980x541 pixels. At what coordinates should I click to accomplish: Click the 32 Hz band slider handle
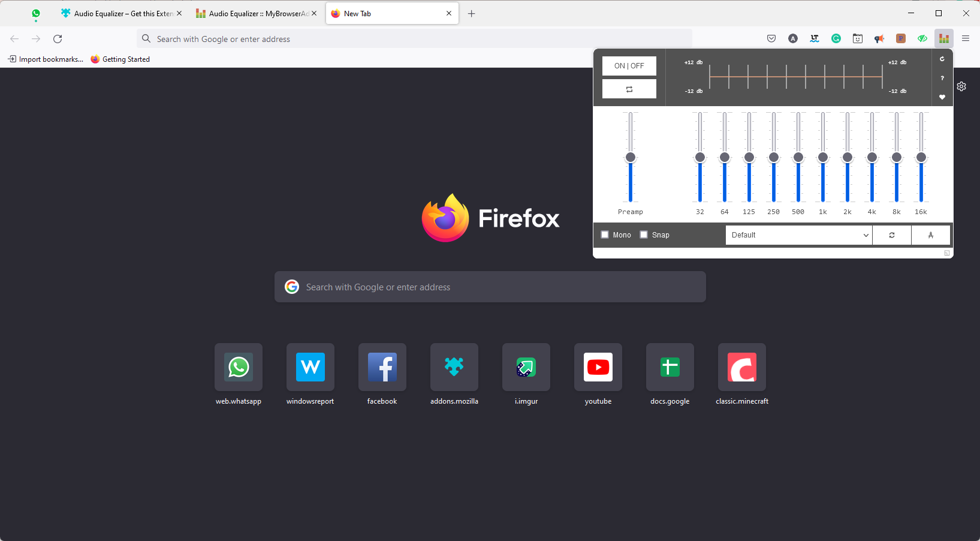[x=700, y=157]
